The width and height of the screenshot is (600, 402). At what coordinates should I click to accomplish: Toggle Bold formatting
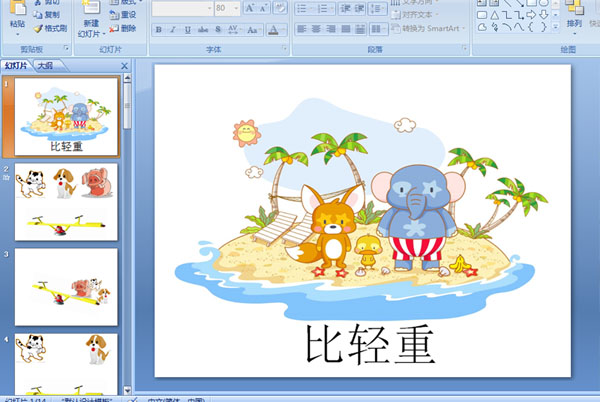158,30
